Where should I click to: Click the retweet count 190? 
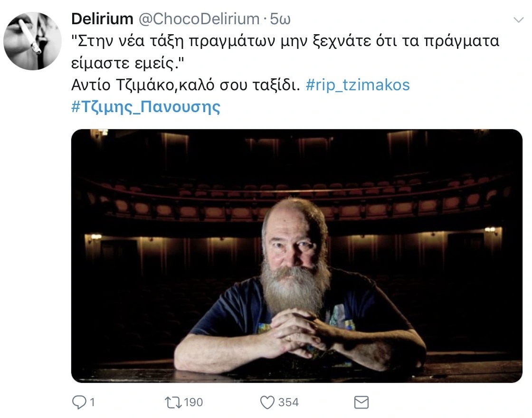point(193,402)
